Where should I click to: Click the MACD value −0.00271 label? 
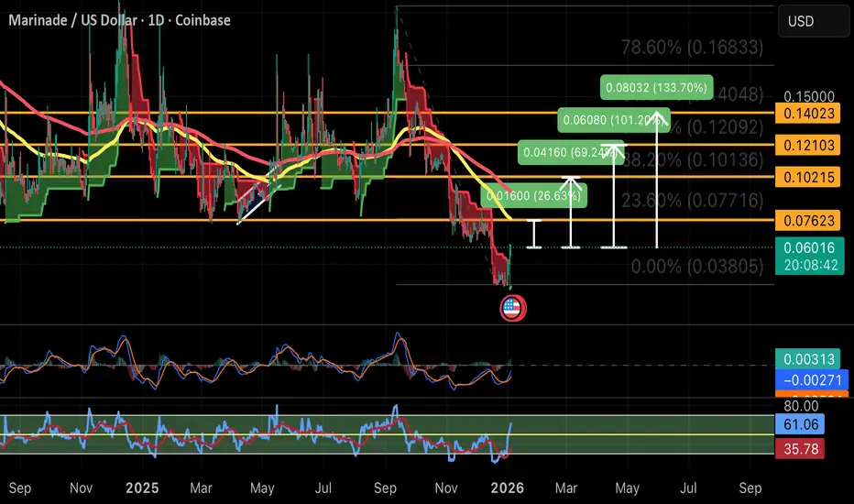[x=812, y=379]
